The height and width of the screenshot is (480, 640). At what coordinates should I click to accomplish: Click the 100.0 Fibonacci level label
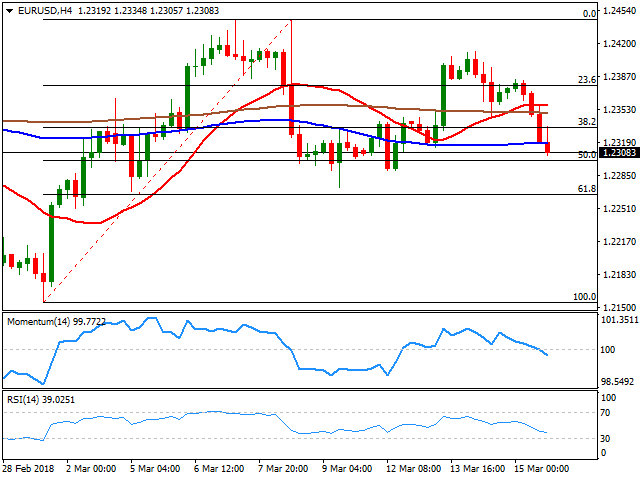[x=584, y=297]
